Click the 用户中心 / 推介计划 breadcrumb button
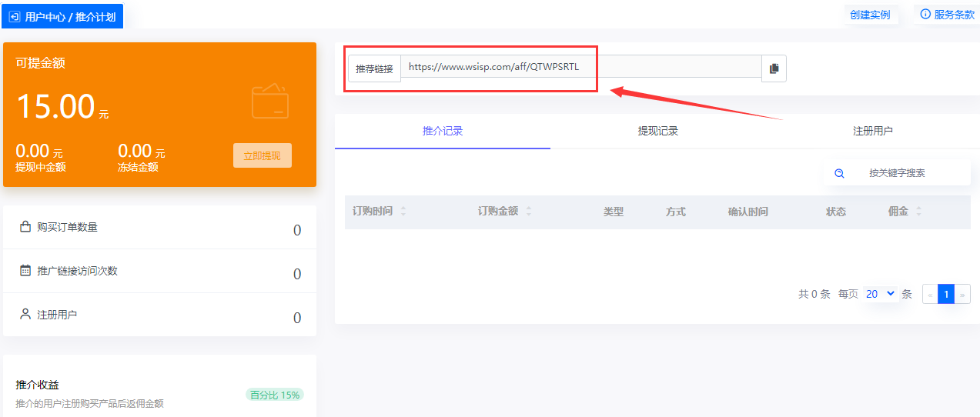 click(x=62, y=16)
